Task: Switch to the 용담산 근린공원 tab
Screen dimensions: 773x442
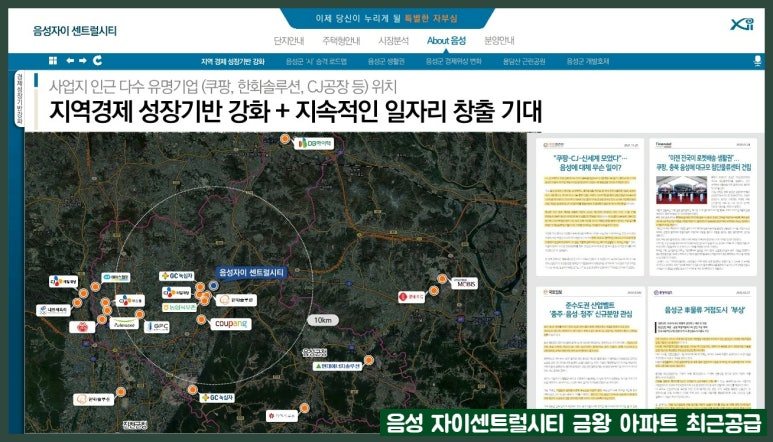Action: (x=524, y=62)
